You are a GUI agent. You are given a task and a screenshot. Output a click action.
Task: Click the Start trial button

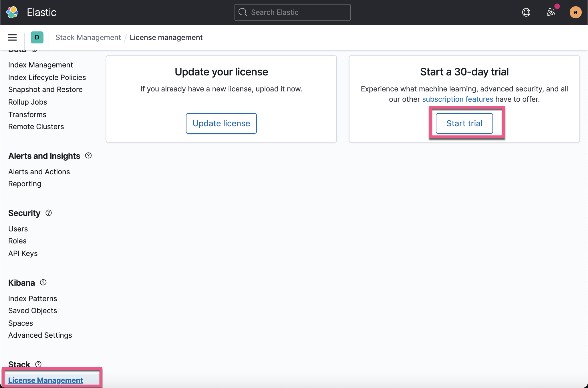click(464, 123)
